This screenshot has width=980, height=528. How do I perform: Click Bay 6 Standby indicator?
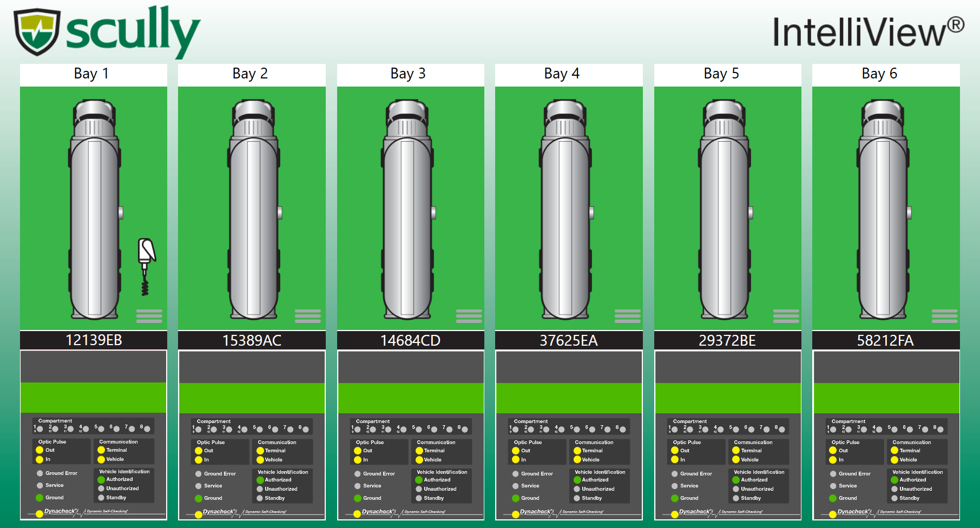coord(895,498)
